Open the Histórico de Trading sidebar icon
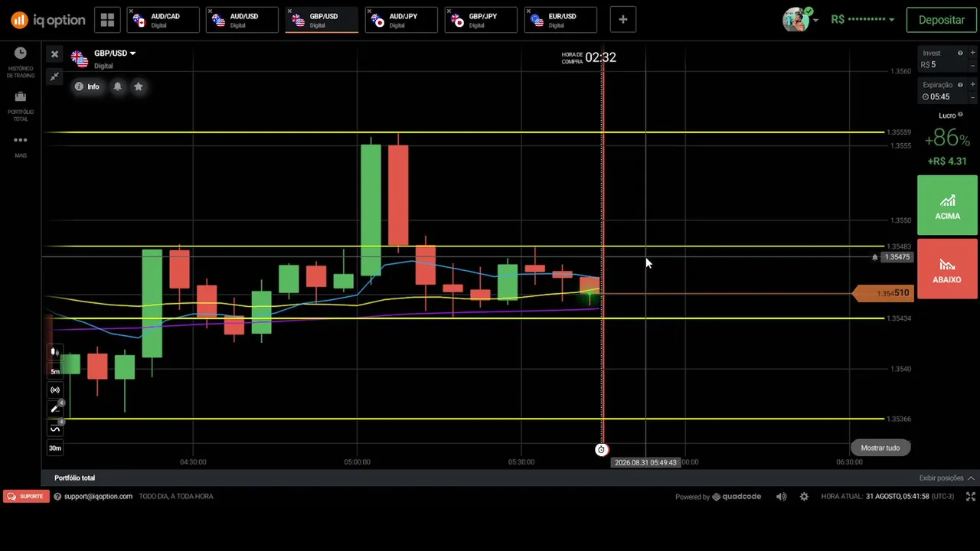 (21, 53)
